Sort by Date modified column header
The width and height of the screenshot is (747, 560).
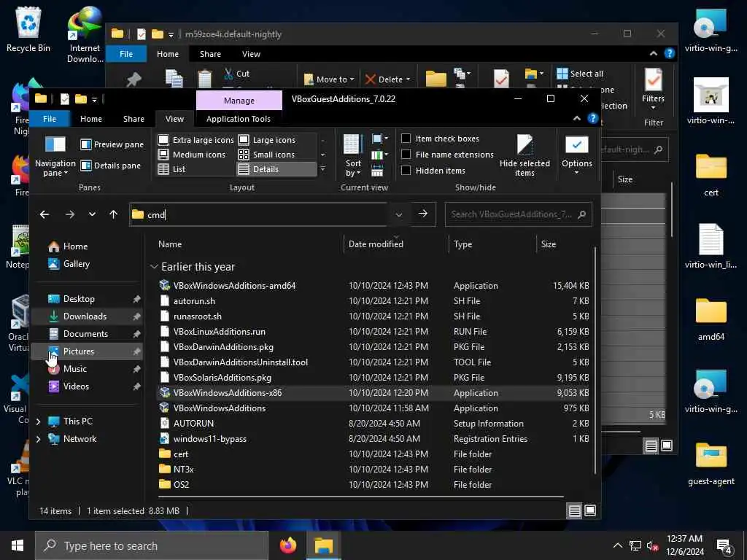pos(376,244)
